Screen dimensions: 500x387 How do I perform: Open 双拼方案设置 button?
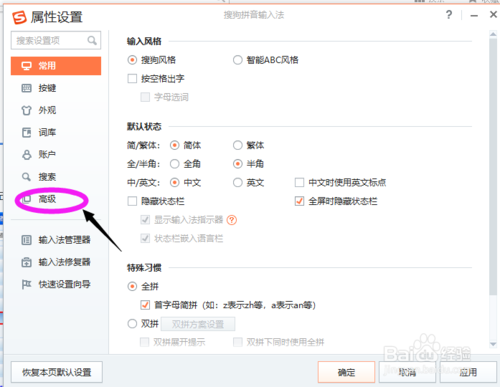pos(198,324)
